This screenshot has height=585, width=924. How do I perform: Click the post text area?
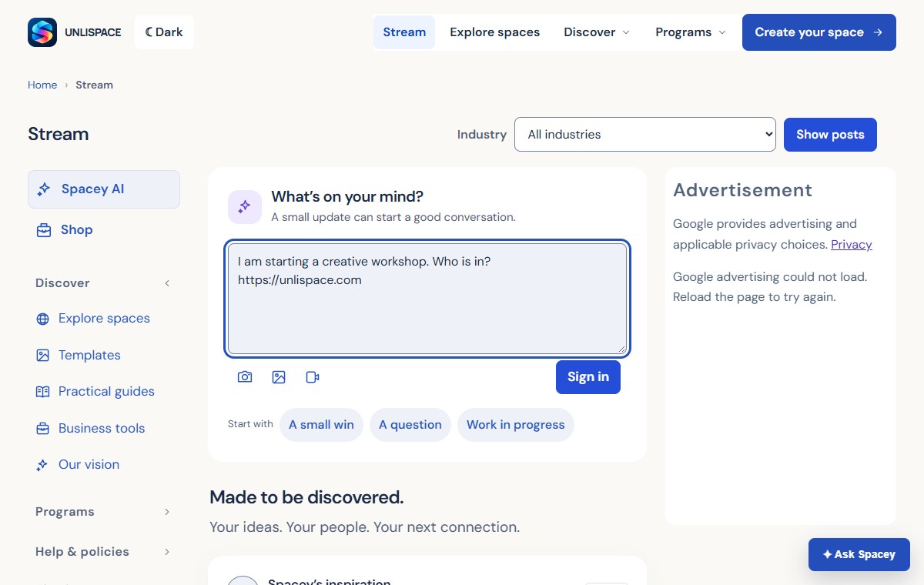pos(427,299)
